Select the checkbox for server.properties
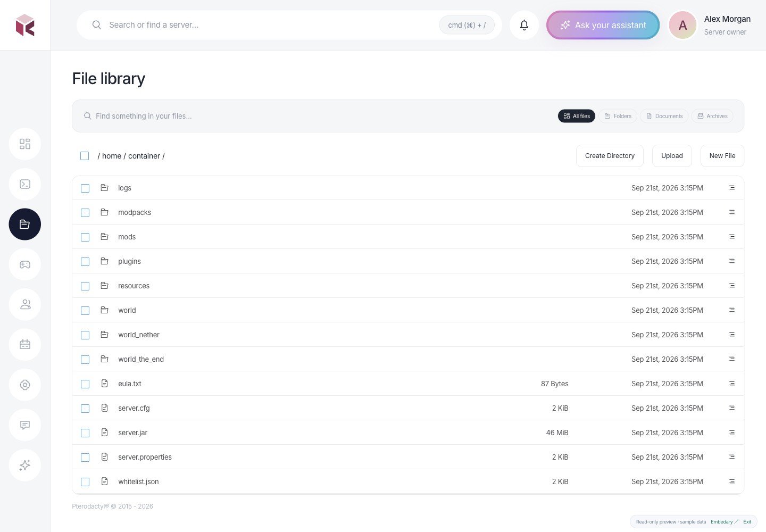This screenshot has width=766, height=532. (85, 458)
